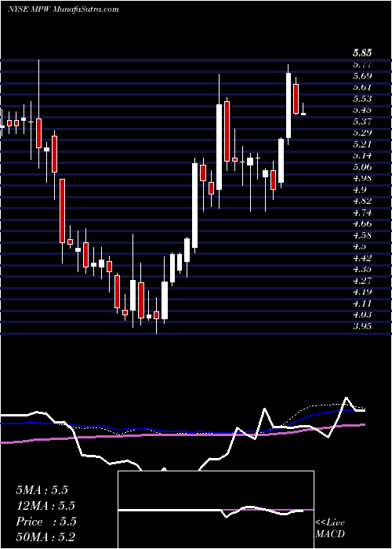Click the 4.42 price axis label
392x549 pixels.
tap(362, 258)
